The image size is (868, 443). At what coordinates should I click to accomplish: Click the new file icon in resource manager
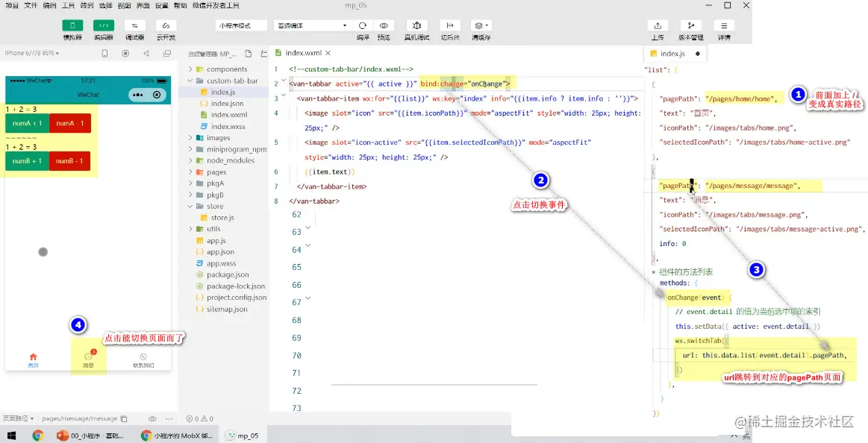[248, 54]
